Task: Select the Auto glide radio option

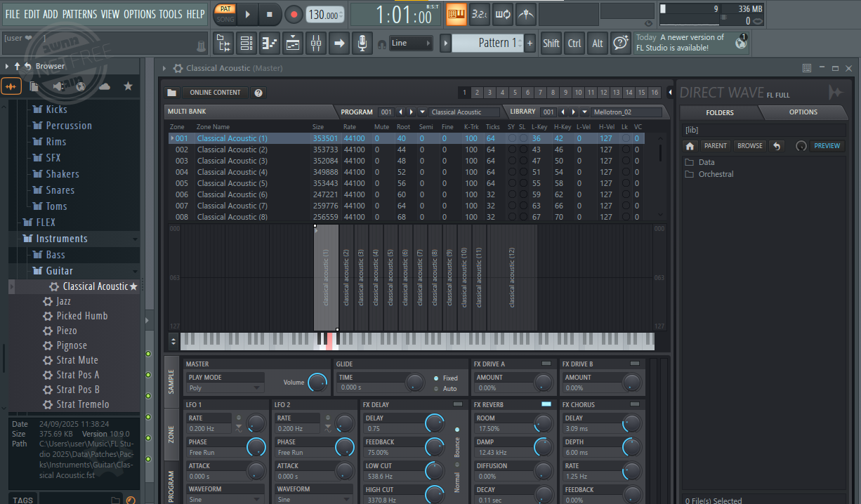Action: [436, 388]
